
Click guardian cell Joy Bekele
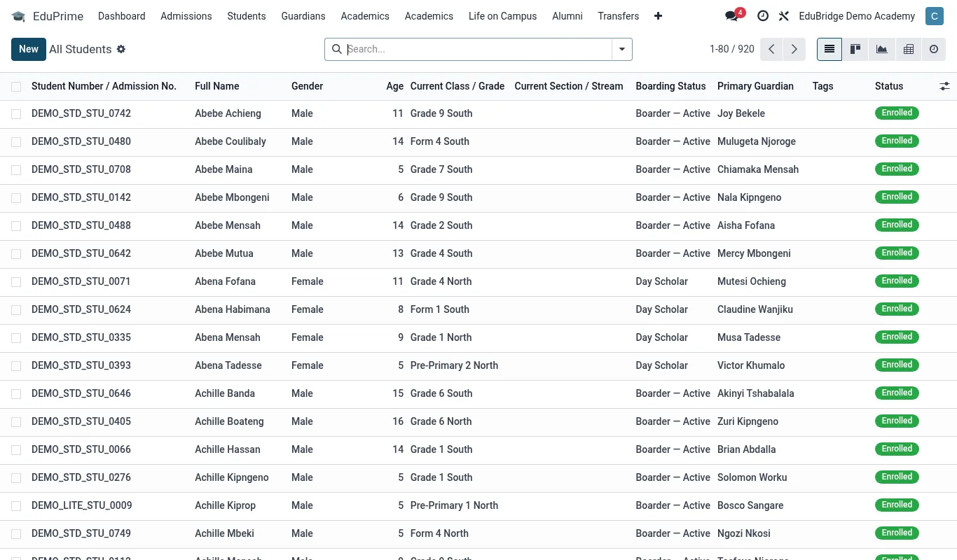point(741,113)
